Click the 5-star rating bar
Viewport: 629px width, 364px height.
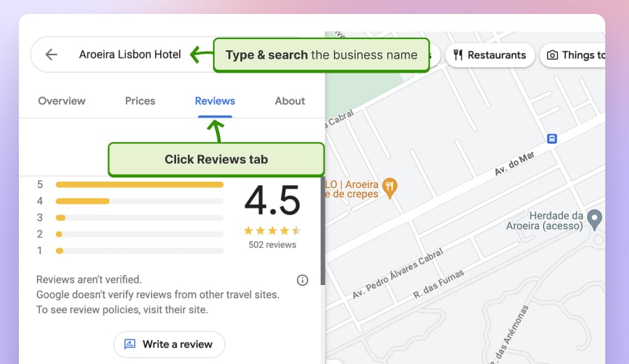(139, 184)
